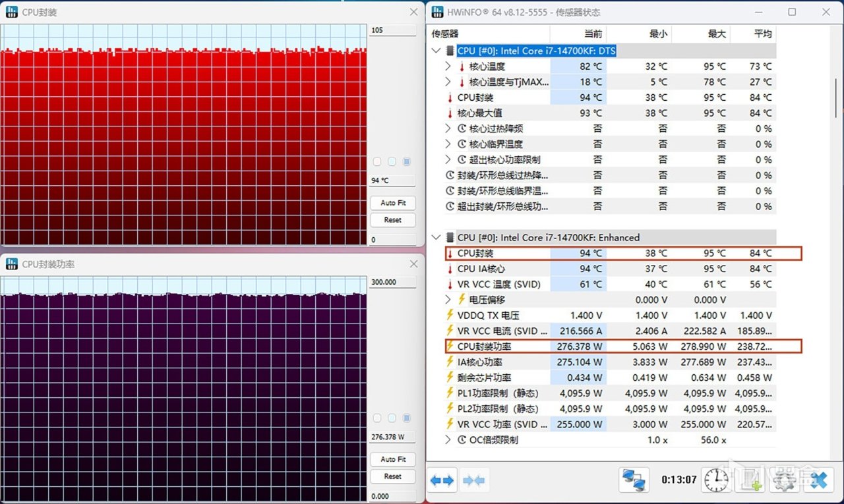Click the lightning icon beside VDDQ TX 电压
Viewport: 844px width, 504px height.
click(450, 316)
